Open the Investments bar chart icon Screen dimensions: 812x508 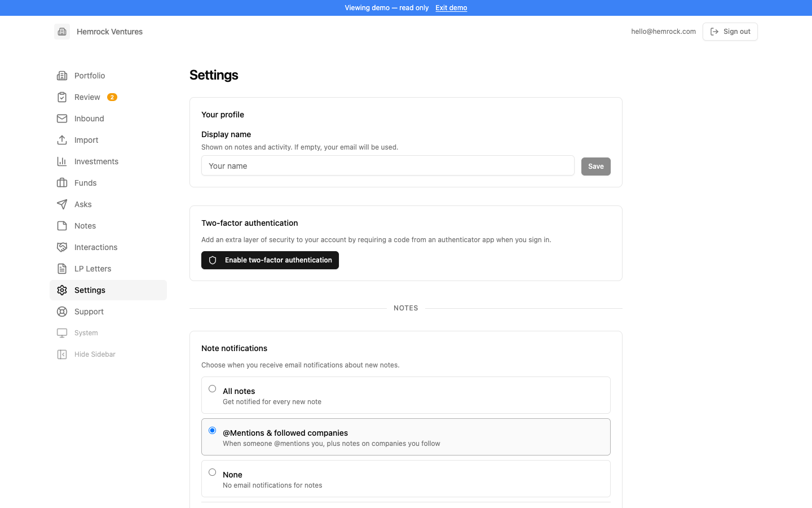[x=62, y=161]
